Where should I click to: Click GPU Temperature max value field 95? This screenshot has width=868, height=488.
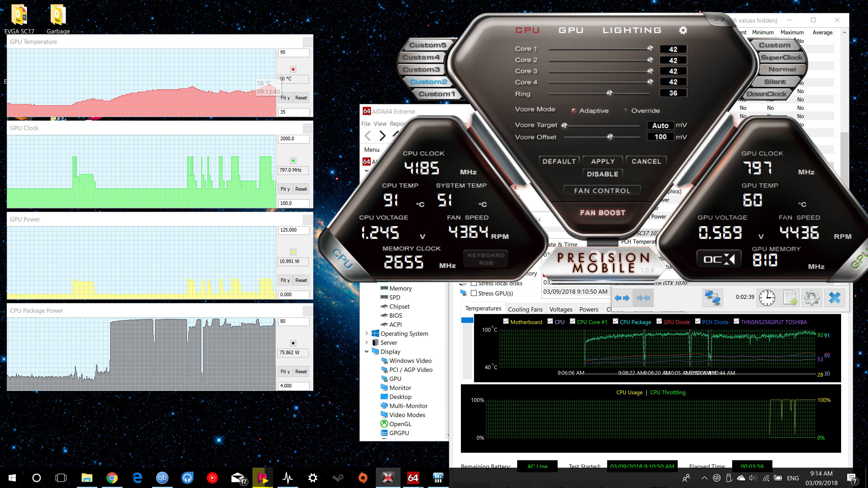pos(294,52)
